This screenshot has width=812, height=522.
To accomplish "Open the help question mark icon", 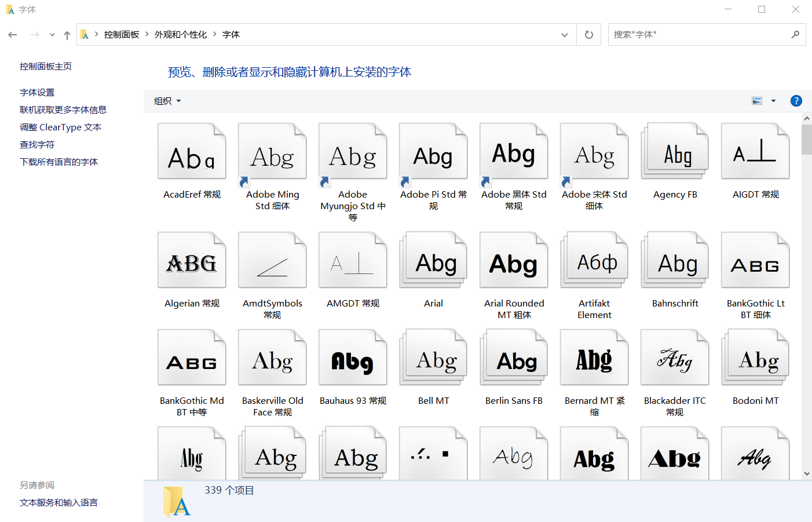I will pyautogui.click(x=796, y=101).
